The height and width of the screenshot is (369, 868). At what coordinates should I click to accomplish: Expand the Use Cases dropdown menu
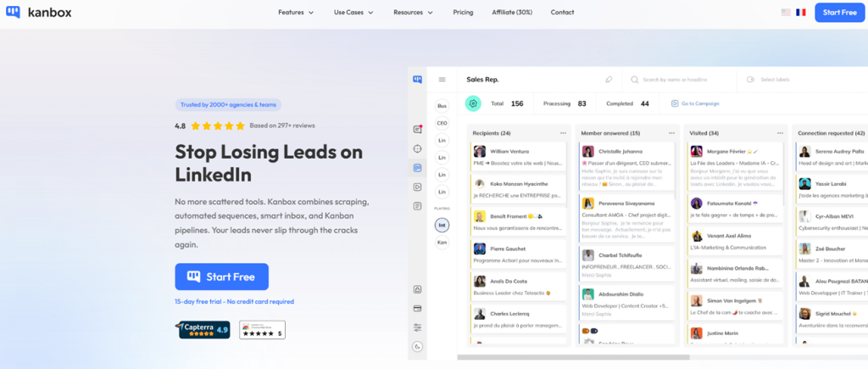(353, 12)
